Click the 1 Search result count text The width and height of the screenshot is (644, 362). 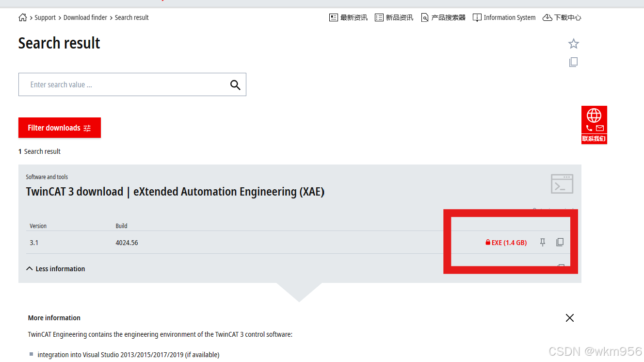click(39, 151)
